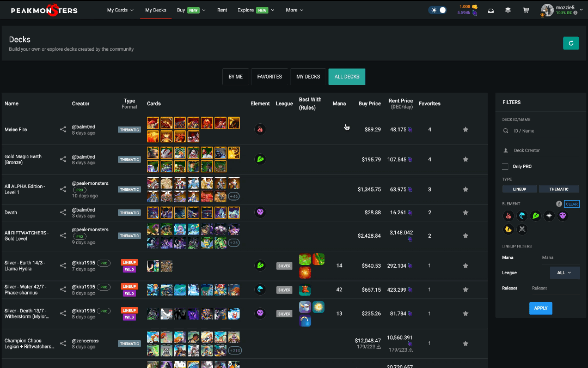Open the inbox tray icon in header
This screenshot has height=368, width=588.
tap(491, 10)
